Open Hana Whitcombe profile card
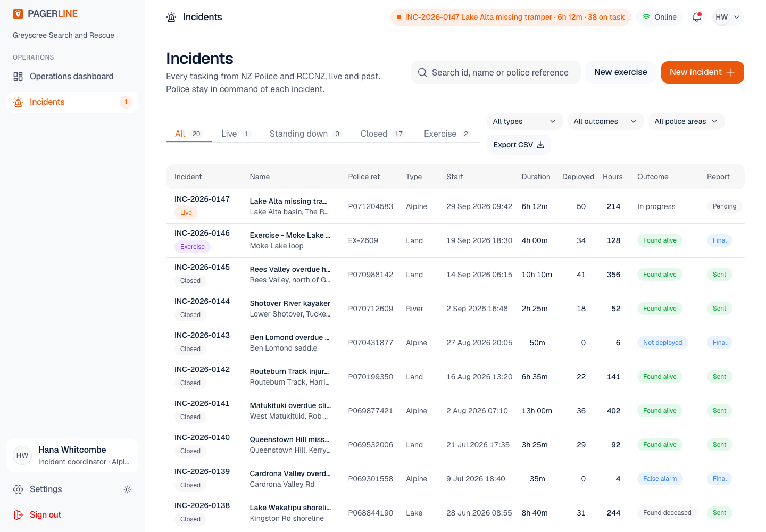 pos(72,455)
